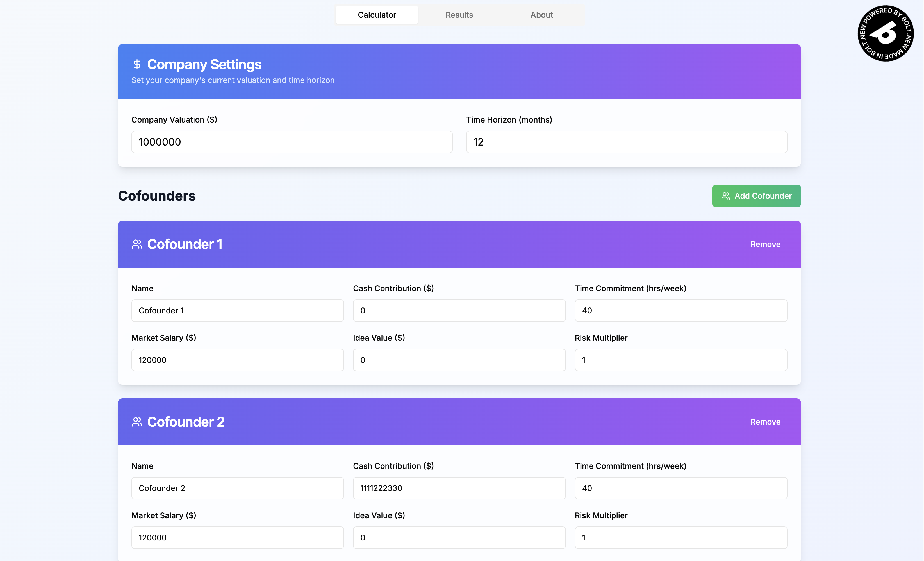The image size is (924, 561).
Task: Click Cofounder 1 Cash Contribution field
Action: 459,310
